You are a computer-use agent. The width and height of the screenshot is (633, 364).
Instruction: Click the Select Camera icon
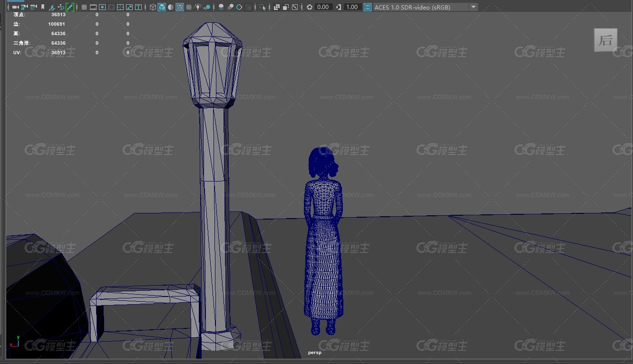(x=16, y=7)
